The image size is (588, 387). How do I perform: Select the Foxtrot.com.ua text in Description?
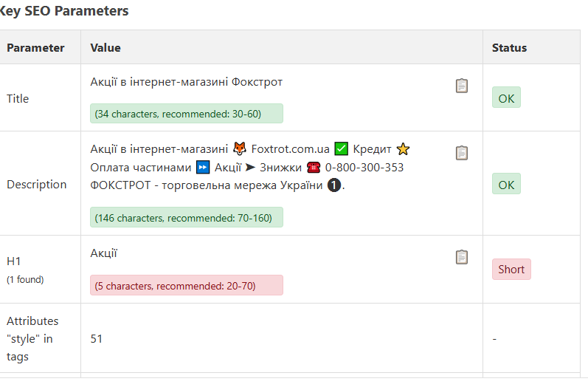pyautogui.click(x=290, y=149)
